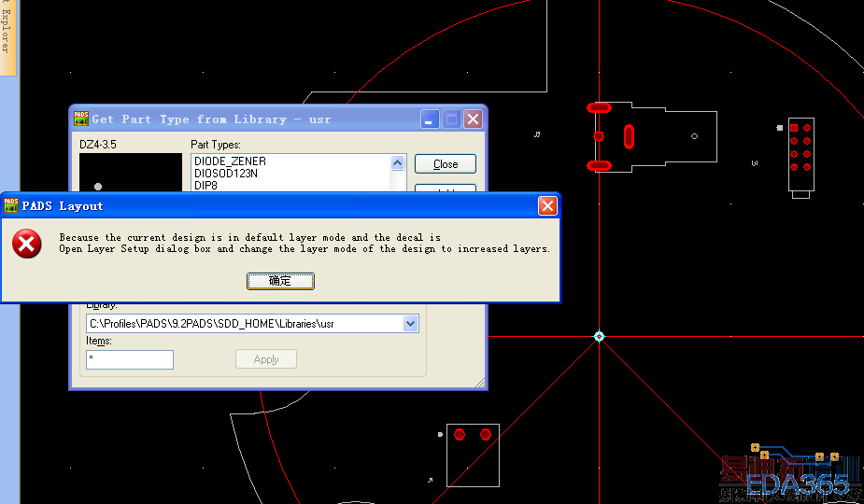This screenshot has width=864, height=504.
Task: Select DIODE_ZENER in Part Types list
Action: (231, 161)
